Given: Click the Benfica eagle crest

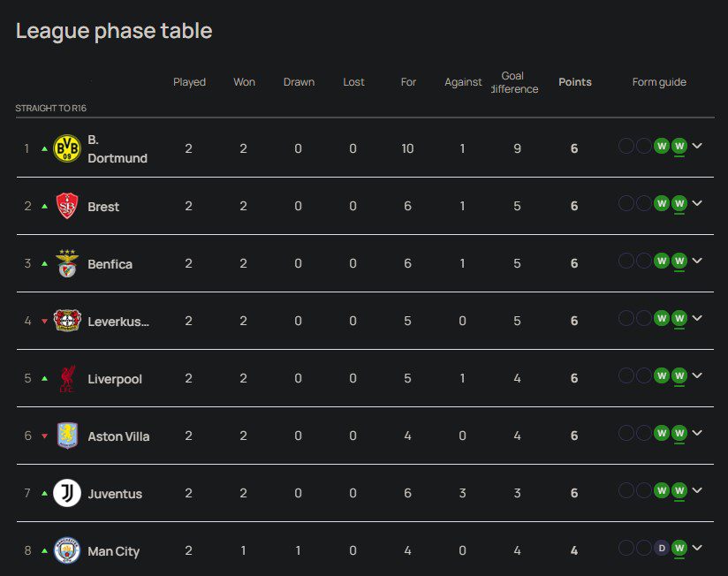Looking at the screenshot, I should point(67,263).
